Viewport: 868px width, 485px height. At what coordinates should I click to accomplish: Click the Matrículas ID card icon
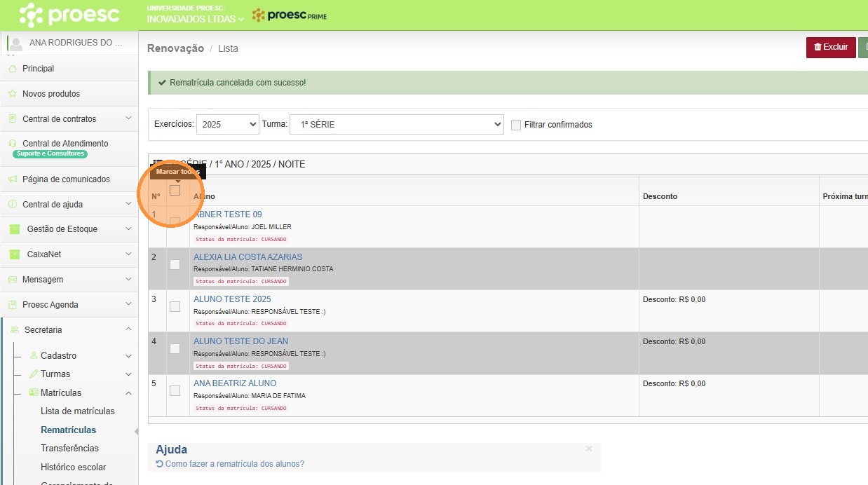pyautogui.click(x=33, y=392)
